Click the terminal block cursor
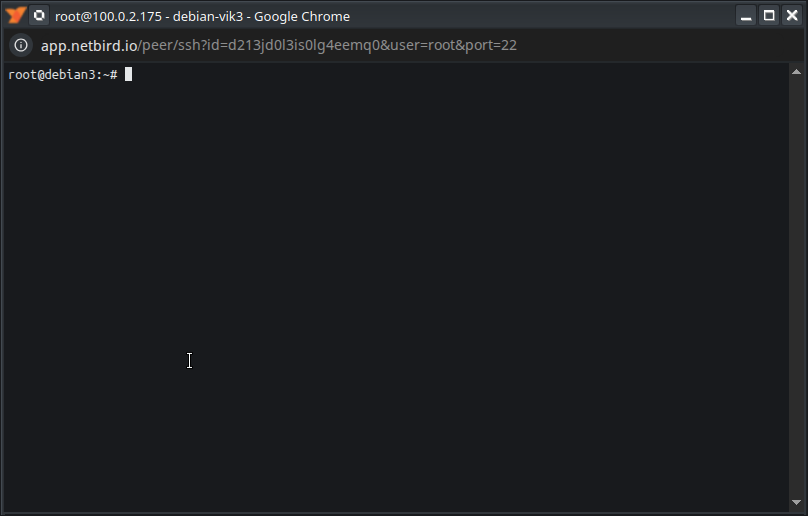Image resolution: width=808 pixels, height=516 pixels. click(x=129, y=75)
